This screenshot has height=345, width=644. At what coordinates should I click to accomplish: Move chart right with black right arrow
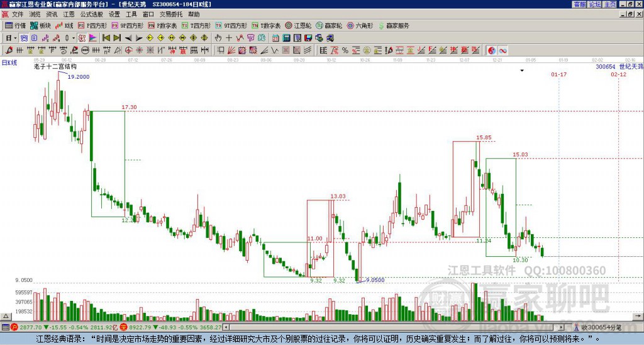point(139,38)
